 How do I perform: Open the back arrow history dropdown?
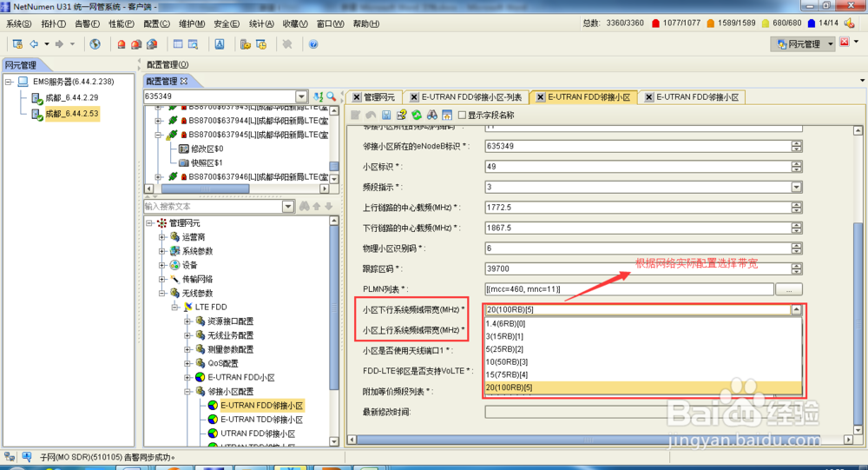tap(47, 43)
